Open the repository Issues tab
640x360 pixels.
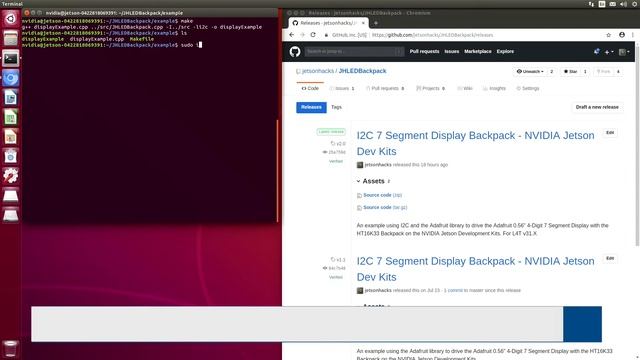point(342,88)
